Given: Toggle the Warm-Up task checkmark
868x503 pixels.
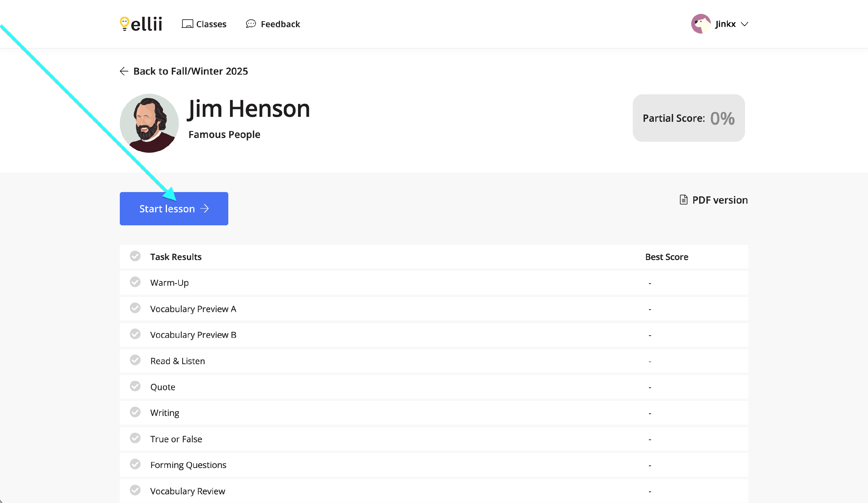Looking at the screenshot, I should tap(135, 282).
